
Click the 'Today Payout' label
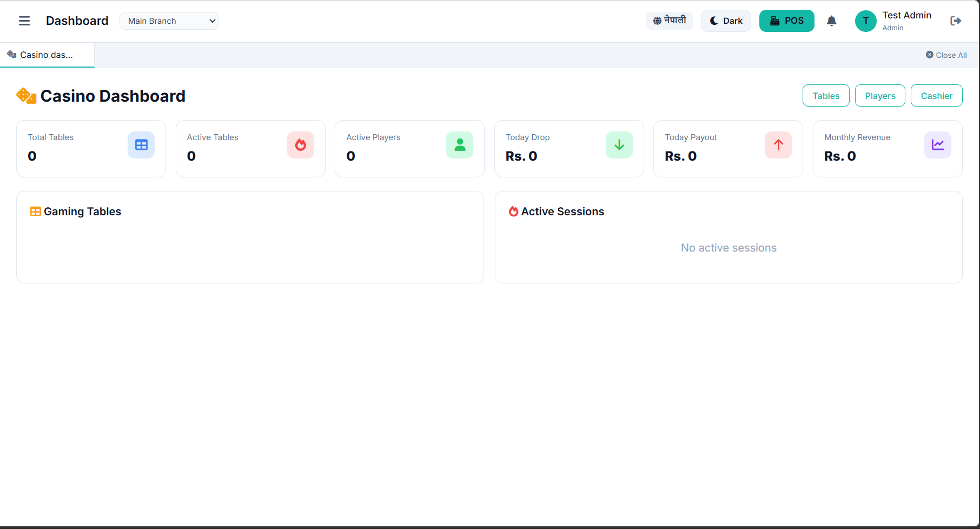click(x=691, y=137)
